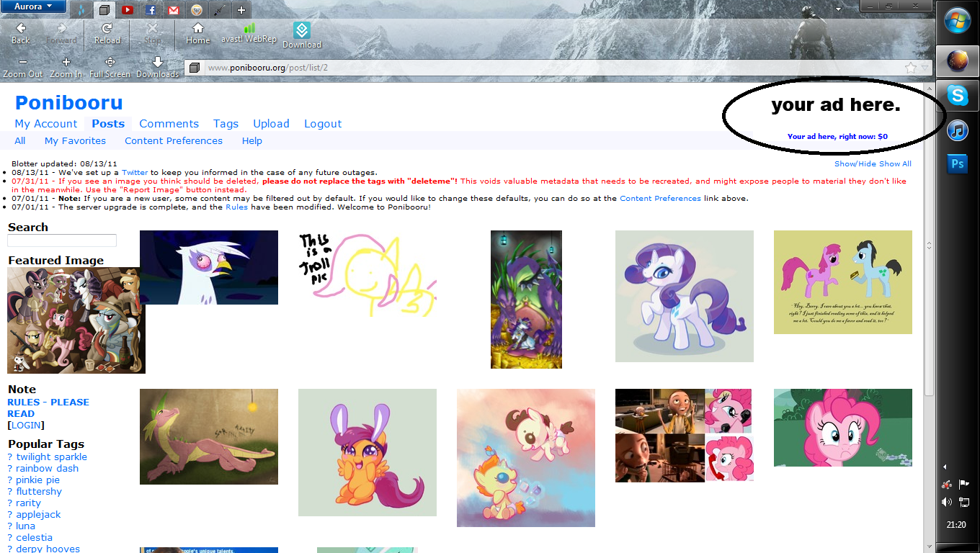This screenshot has width=980, height=553.
Task: Open the volume control tray icon
Action: 947,502
